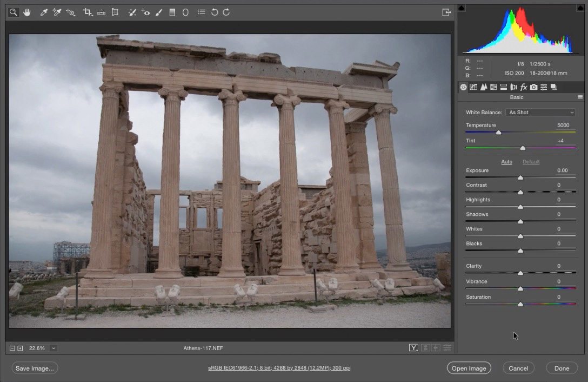Viewport: 588px width, 382px height.
Task: Select the Crop tool
Action: [88, 12]
